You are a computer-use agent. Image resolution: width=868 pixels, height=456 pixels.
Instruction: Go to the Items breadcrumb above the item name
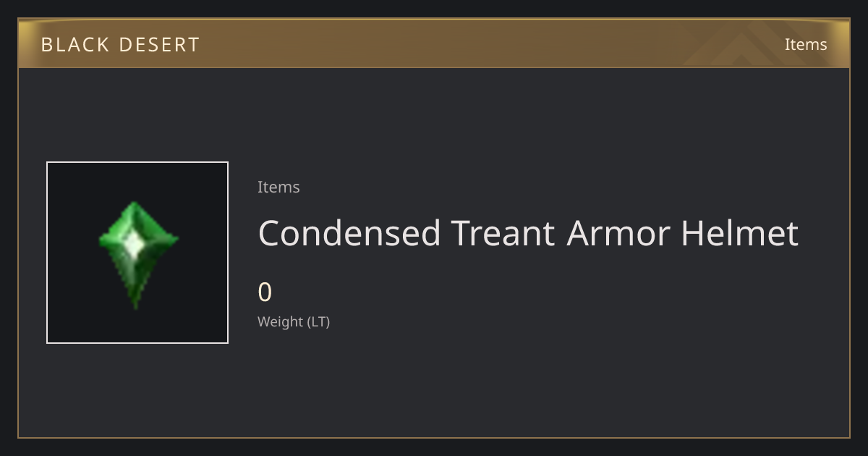[278, 187]
